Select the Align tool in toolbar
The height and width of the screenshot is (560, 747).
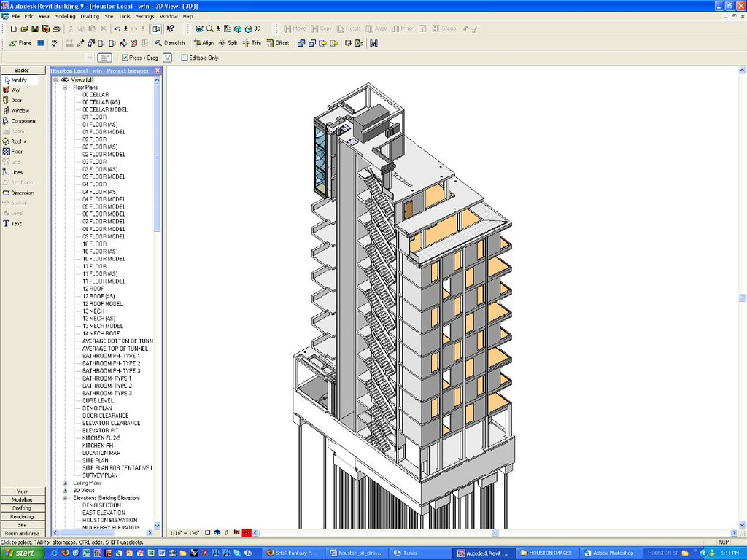[204, 43]
